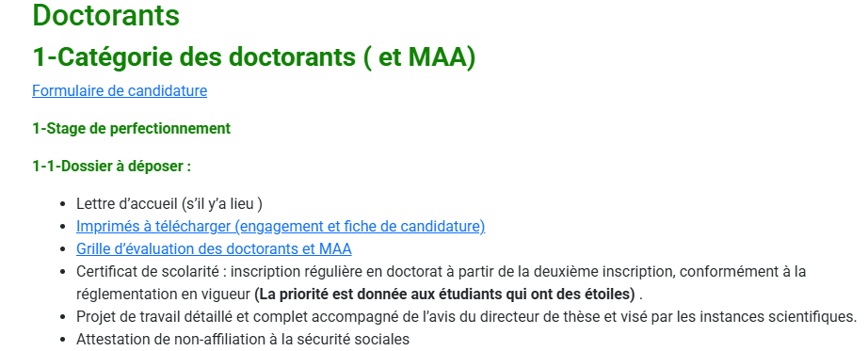Click bullet marker before Imprimés à télécharger

tap(64, 227)
